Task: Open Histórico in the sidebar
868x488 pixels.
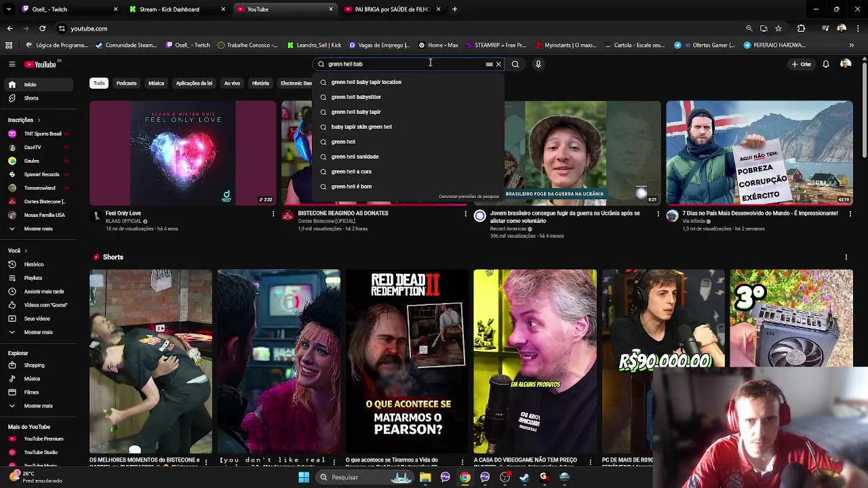Action: (39, 264)
